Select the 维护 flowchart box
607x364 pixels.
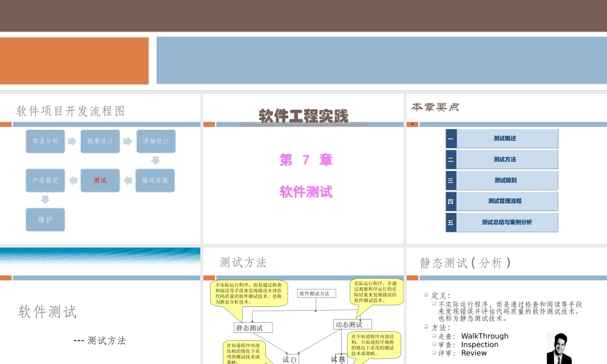[x=44, y=220]
